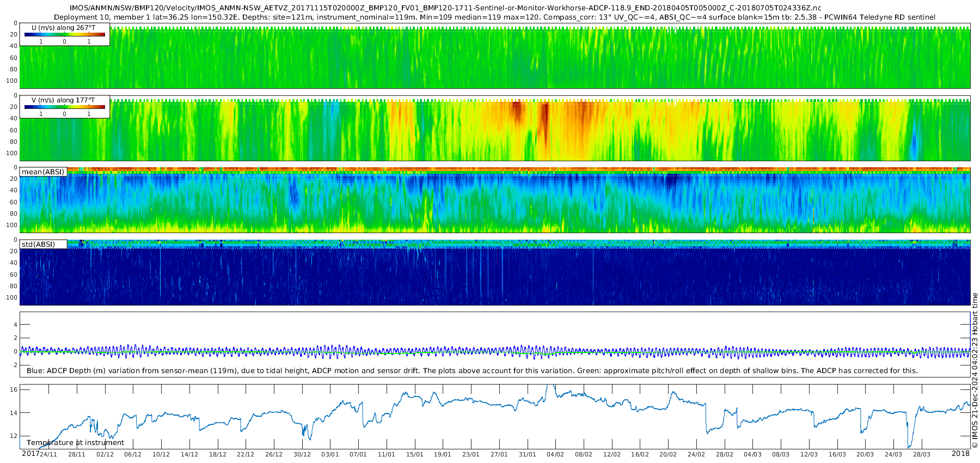This screenshot has width=980, height=463.
Task: Click the ADCP depth variation description text
Action: (x=472, y=370)
